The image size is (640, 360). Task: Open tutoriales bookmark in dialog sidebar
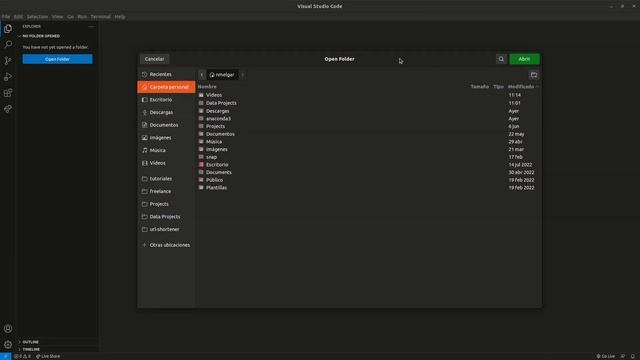(x=167, y=179)
